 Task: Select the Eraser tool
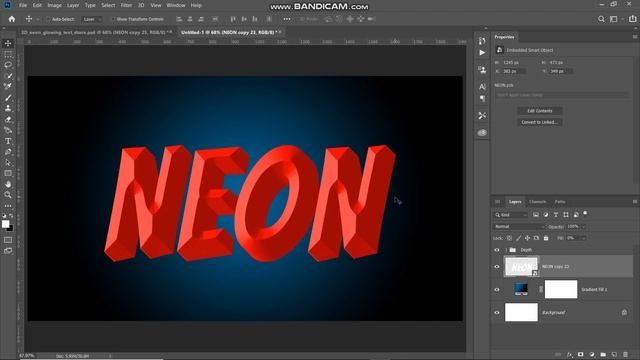click(8, 120)
